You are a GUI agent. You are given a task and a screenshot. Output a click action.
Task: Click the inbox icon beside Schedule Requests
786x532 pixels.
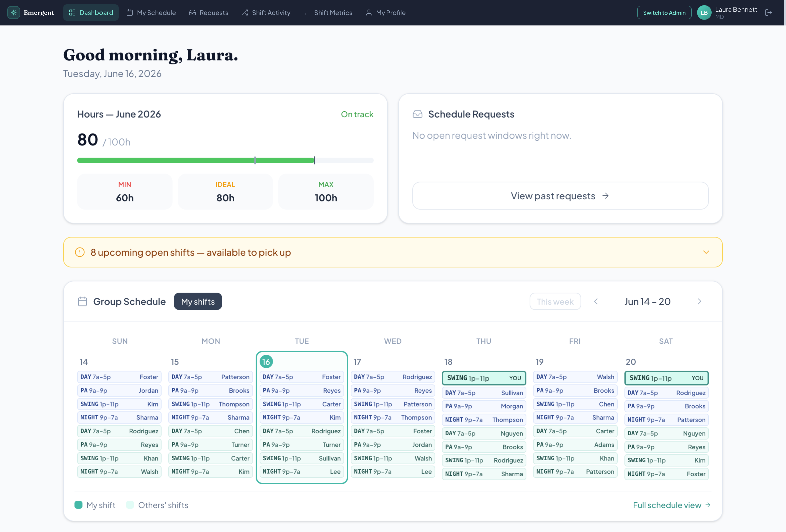(417, 114)
